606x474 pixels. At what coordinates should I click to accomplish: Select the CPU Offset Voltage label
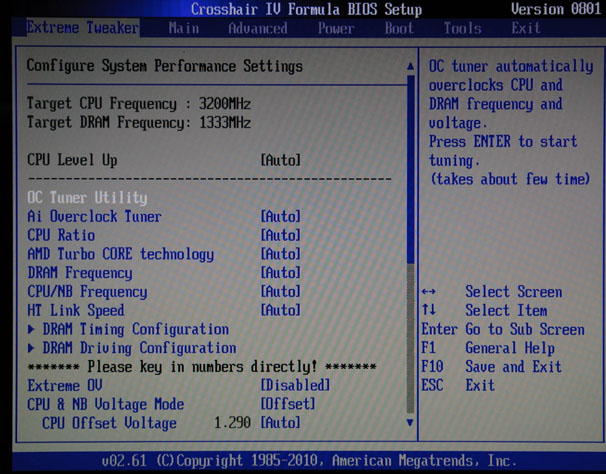pyautogui.click(x=109, y=423)
